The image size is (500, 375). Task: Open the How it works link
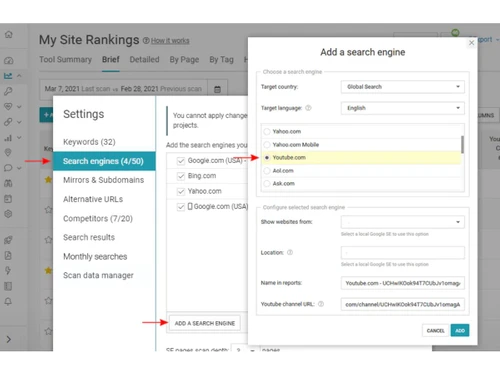[170, 41]
